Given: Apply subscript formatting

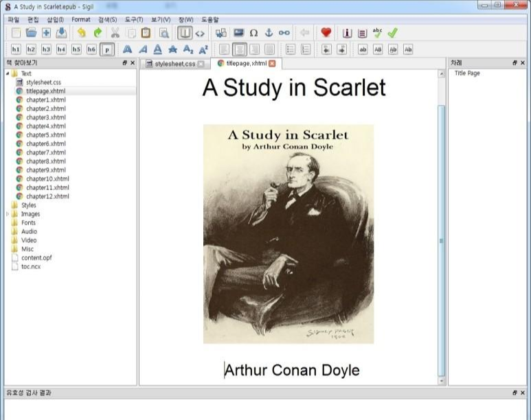Looking at the screenshot, I should click(x=188, y=49).
